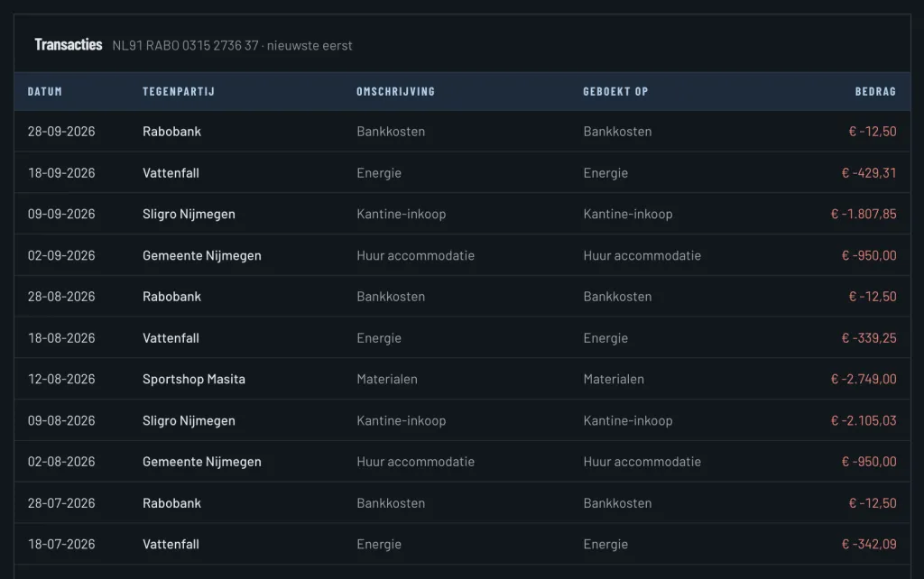Image resolution: width=924 pixels, height=579 pixels.
Task: Select date 12-08-2026
Action: 61,379
